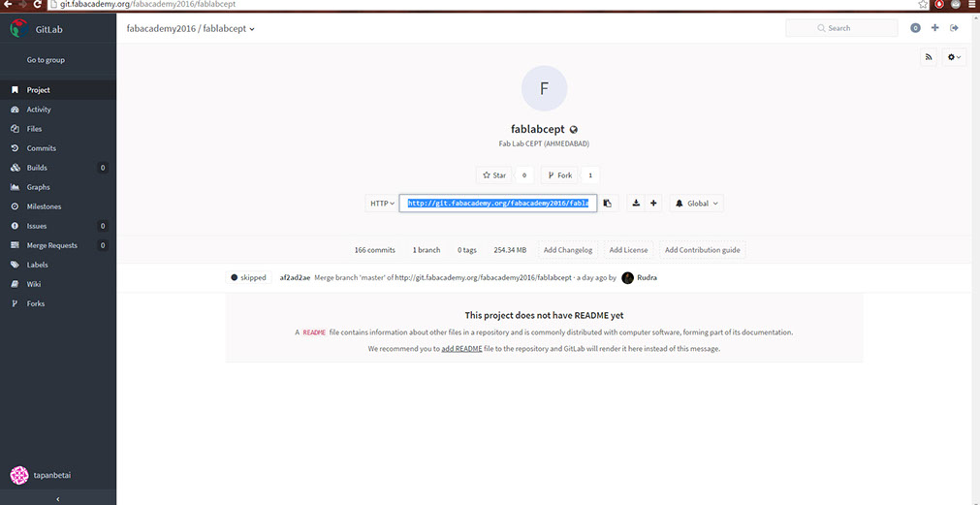Image resolution: width=980 pixels, height=505 pixels.
Task: Click the skipped build status badge
Action: pyautogui.click(x=249, y=277)
